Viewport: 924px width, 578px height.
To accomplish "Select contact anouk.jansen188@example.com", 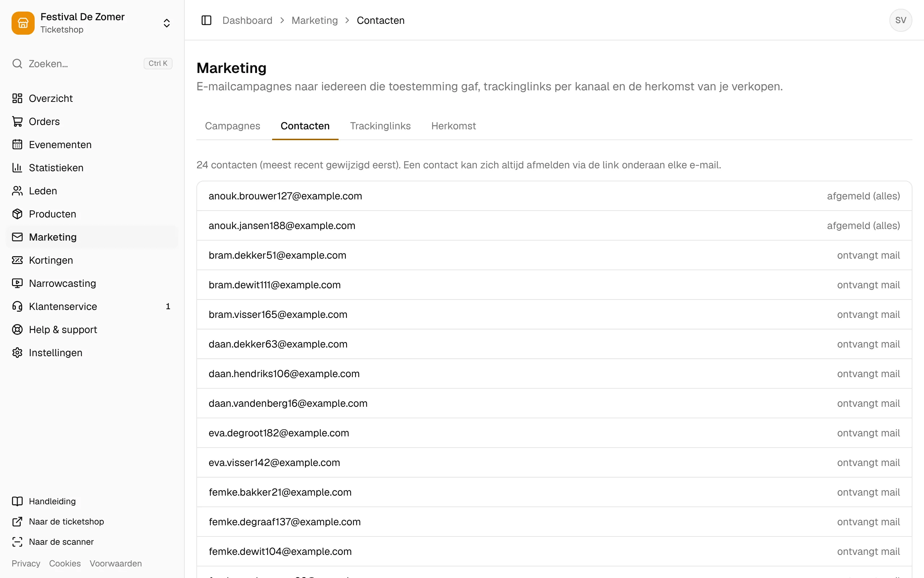I will (554, 225).
